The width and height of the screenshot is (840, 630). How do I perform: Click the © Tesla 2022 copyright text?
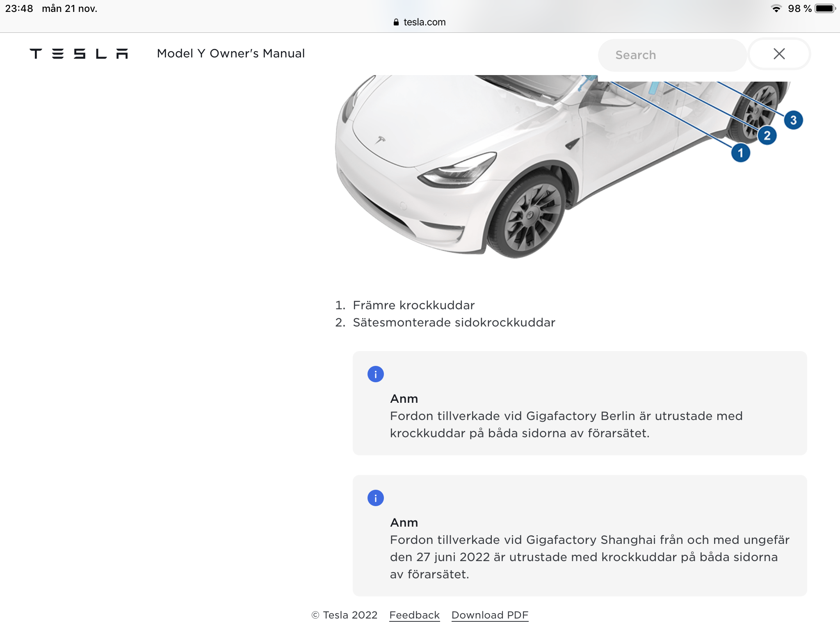click(345, 615)
